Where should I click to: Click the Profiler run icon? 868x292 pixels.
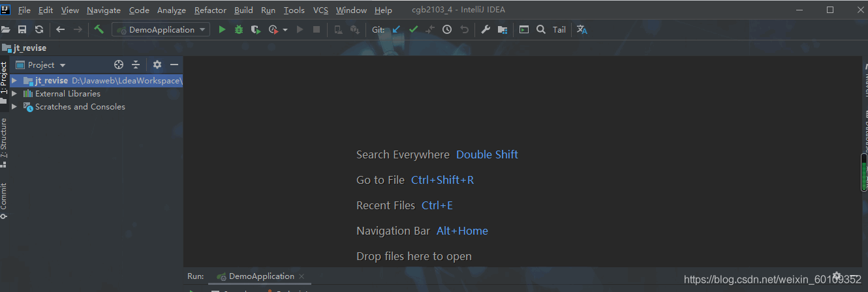[x=273, y=29]
